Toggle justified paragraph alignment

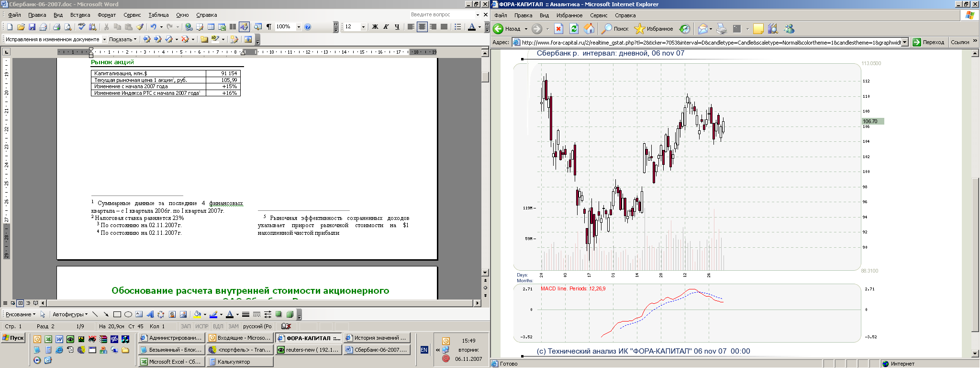pyautogui.click(x=444, y=27)
